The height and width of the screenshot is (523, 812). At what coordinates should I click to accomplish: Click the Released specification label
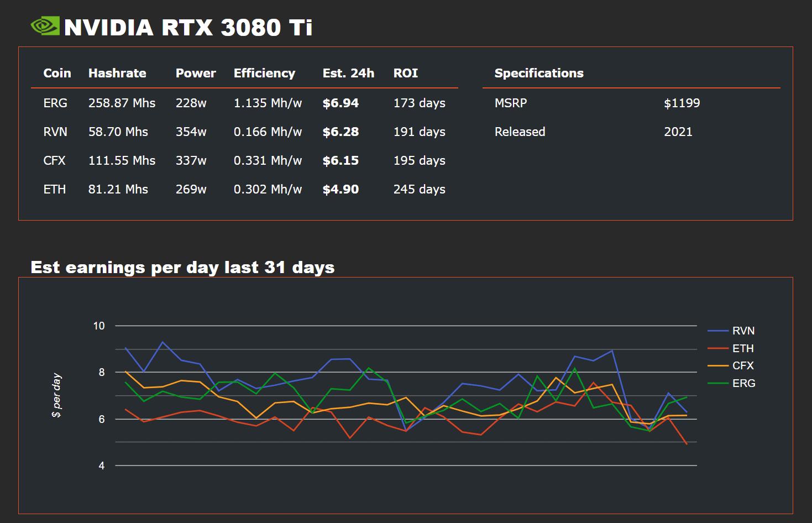point(520,132)
